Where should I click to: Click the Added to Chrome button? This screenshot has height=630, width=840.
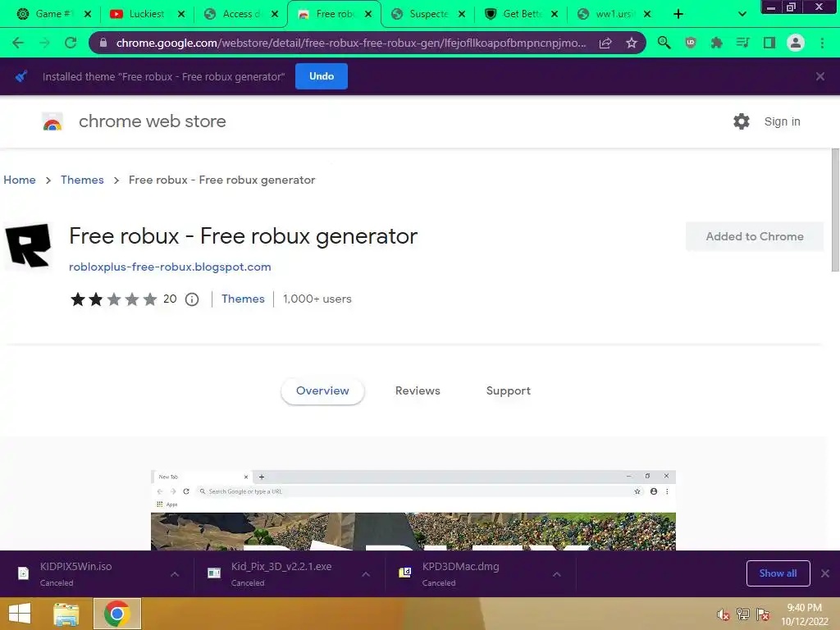coord(755,236)
